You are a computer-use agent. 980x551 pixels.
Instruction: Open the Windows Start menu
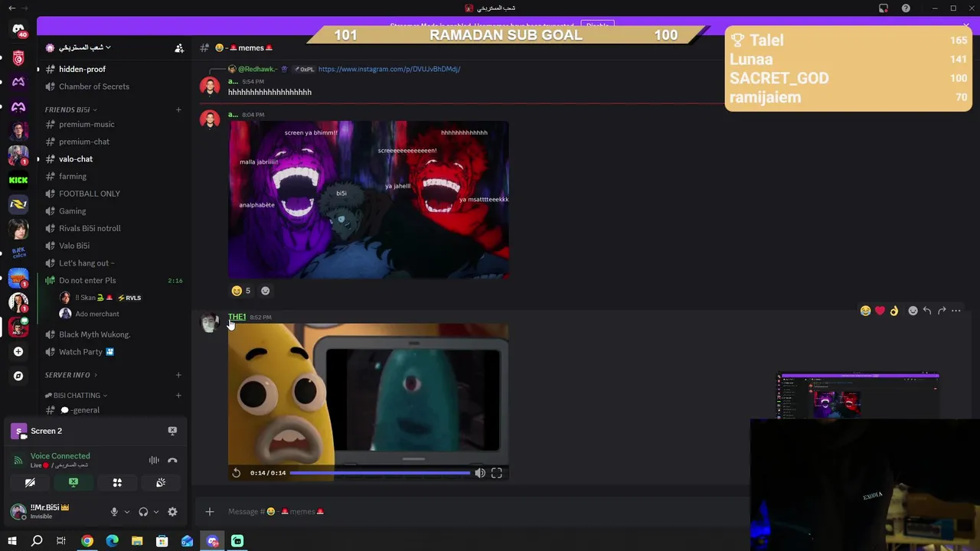12,541
